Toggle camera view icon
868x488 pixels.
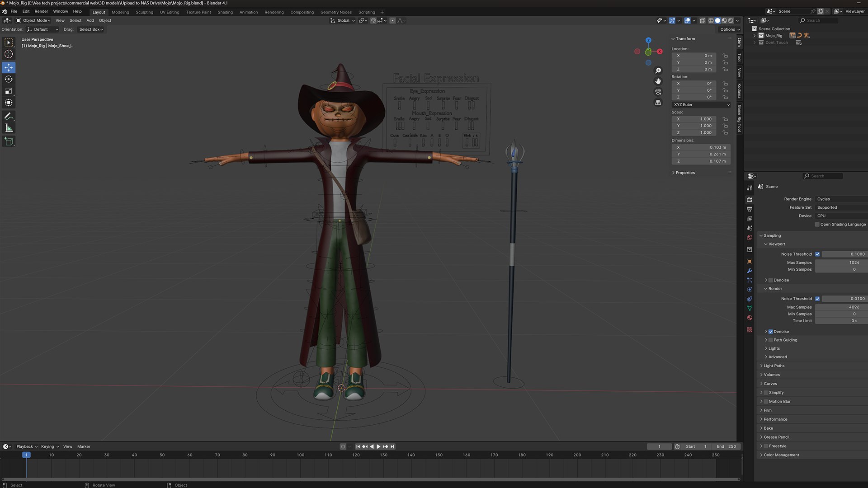pos(658,92)
